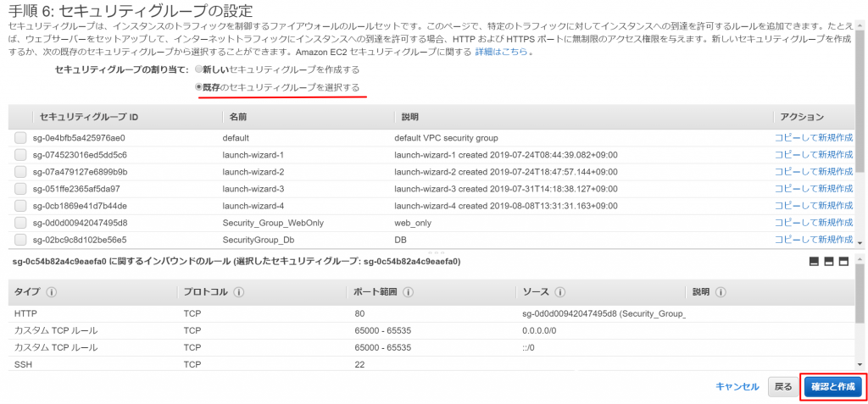Click the 名前 column header
868x404 pixels.
tap(239, 118)
